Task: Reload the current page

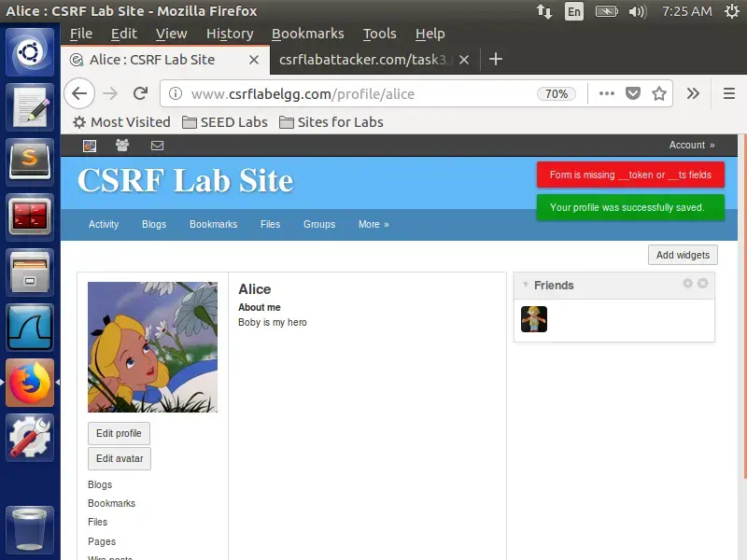Action: click(x=140, y=93)
